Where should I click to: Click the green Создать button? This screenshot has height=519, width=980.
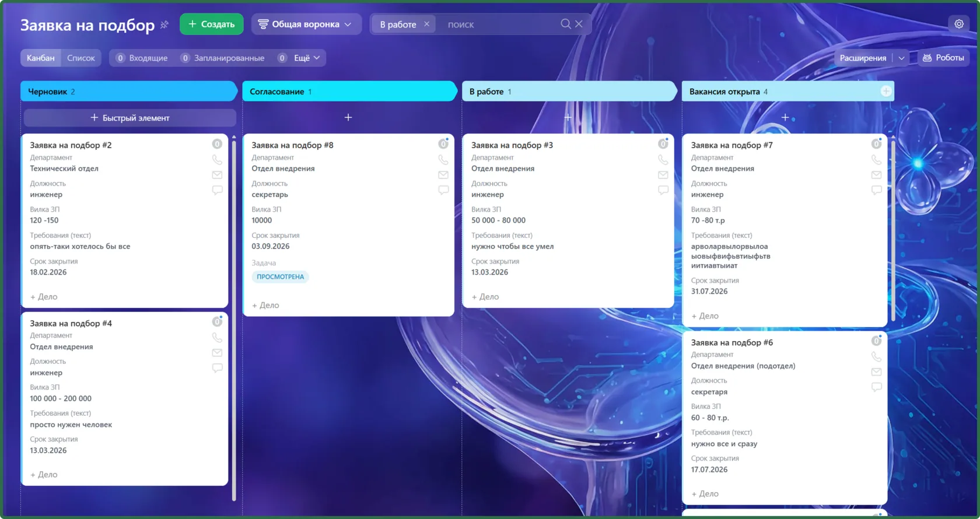coord(211,24)
